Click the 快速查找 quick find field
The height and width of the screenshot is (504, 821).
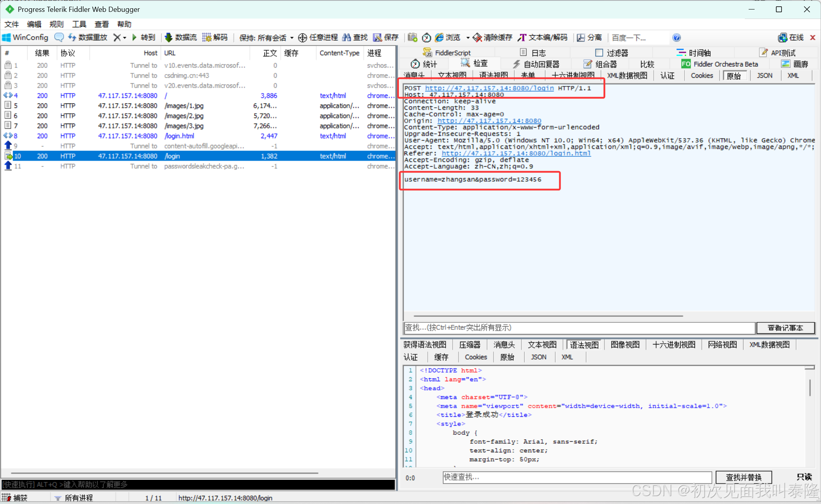(x=577, y=477)
